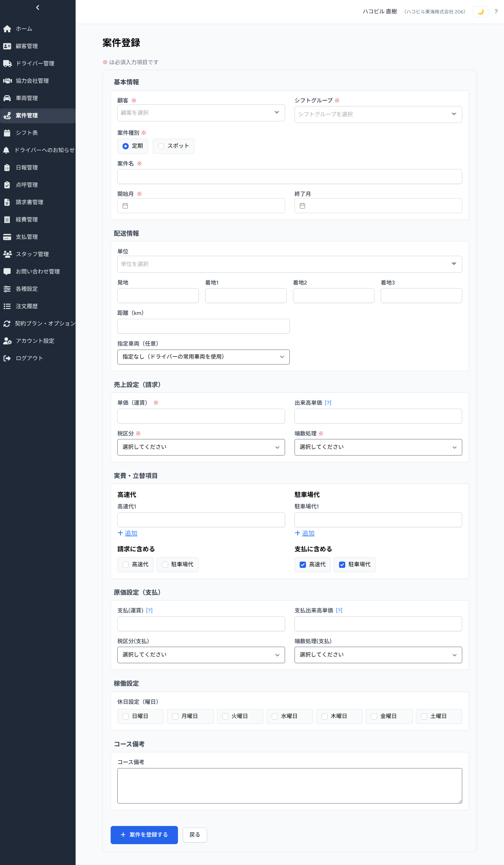
Task: Click the 単価(運賃) input field
Action: click(x=201, y=416)
